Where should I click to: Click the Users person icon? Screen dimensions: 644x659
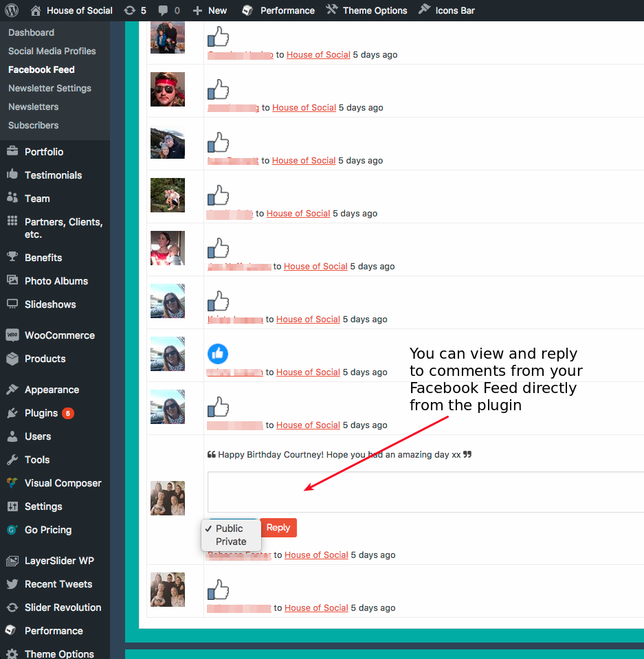(12, 436)
